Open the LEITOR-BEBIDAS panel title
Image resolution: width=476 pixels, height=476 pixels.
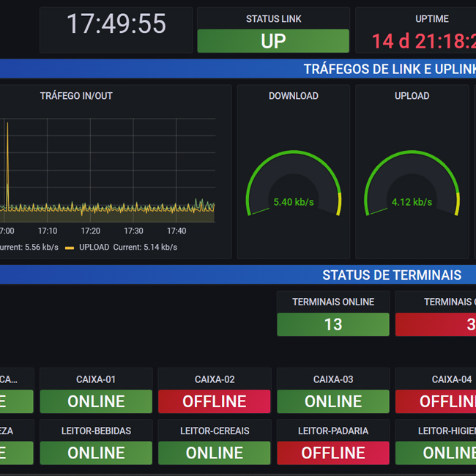click(96, 431)
